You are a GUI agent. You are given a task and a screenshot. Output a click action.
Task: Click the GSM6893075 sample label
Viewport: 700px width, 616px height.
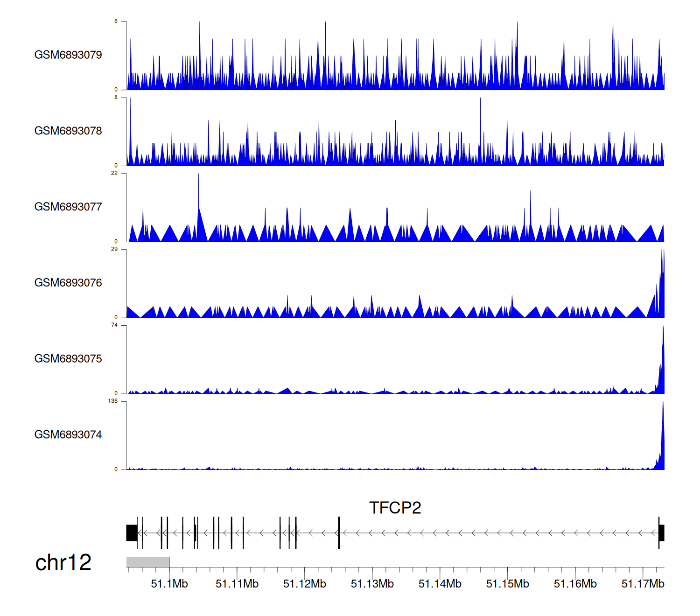click(x=68, y=359)
